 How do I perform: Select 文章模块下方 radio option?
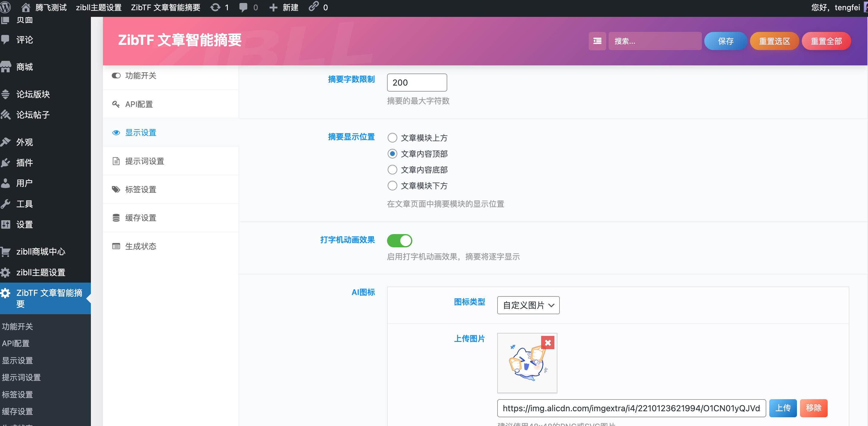[392, 186]
